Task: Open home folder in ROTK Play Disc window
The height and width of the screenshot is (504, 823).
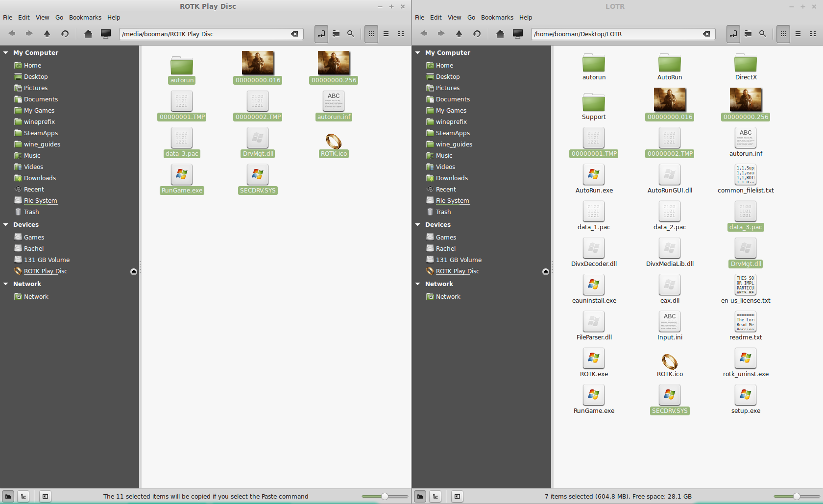Action: point(88,34)
